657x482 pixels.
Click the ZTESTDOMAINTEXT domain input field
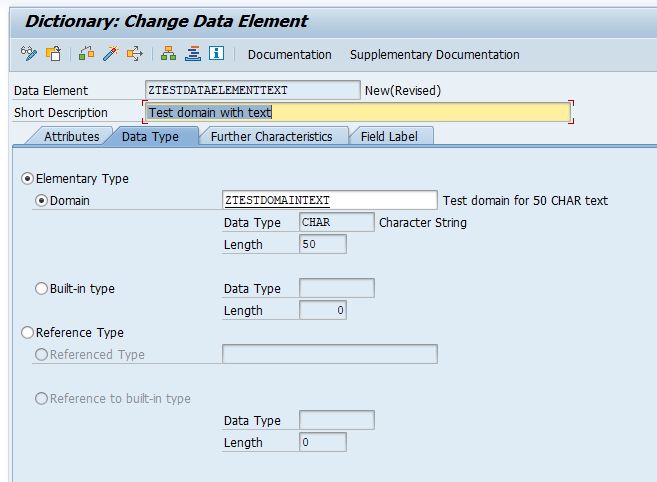[330, 200]
